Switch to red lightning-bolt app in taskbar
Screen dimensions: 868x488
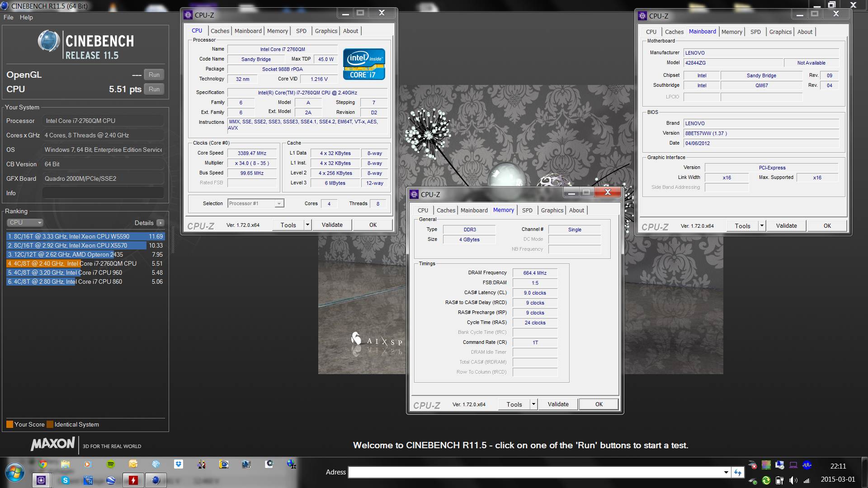tap(133, 480)
